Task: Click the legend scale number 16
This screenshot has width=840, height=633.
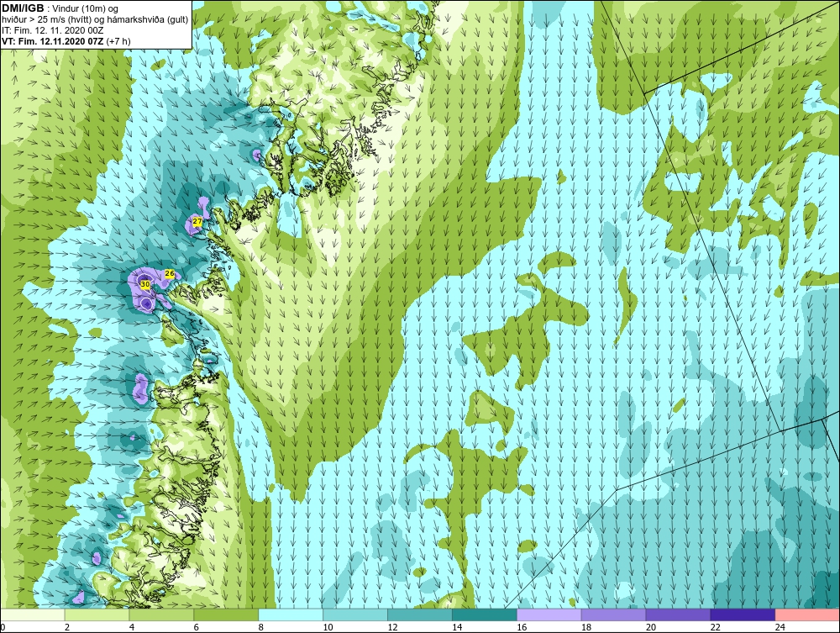Action: 522,627
